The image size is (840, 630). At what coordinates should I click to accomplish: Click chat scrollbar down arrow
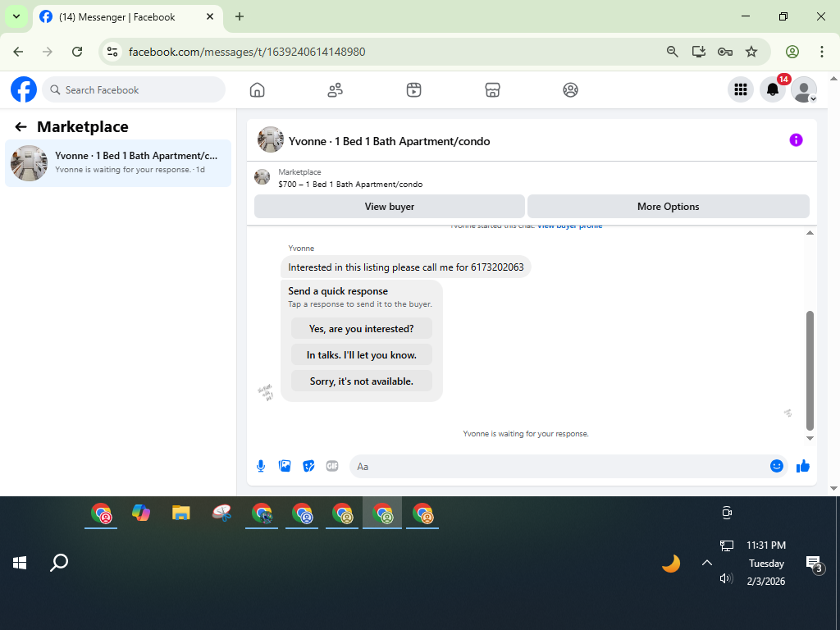pyautogui.click(x=810, y=438)
